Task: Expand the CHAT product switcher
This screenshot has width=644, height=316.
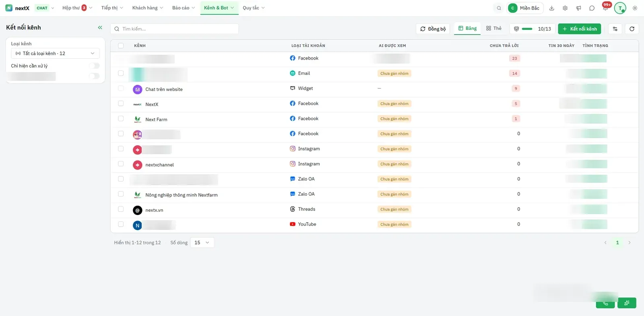Action: 45,8
